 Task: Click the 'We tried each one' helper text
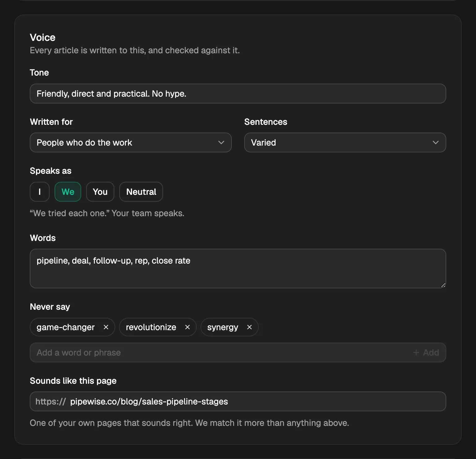pos(107,213)
